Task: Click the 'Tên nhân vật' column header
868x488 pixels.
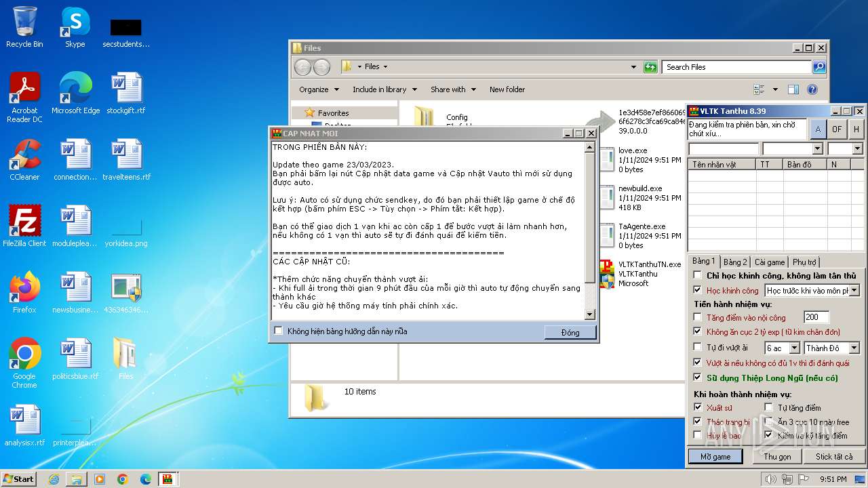Action: pyautogui.click(x=722, y=164)
